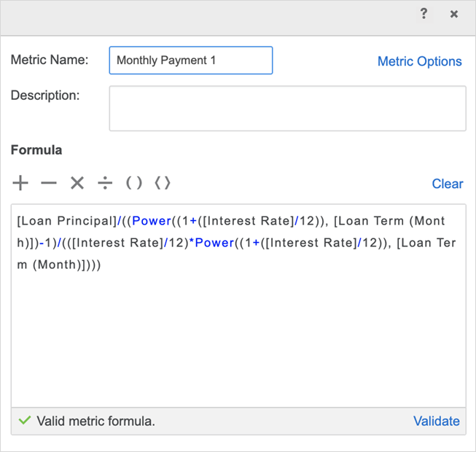Insert angle brackets into the formula

pos(163,183)
